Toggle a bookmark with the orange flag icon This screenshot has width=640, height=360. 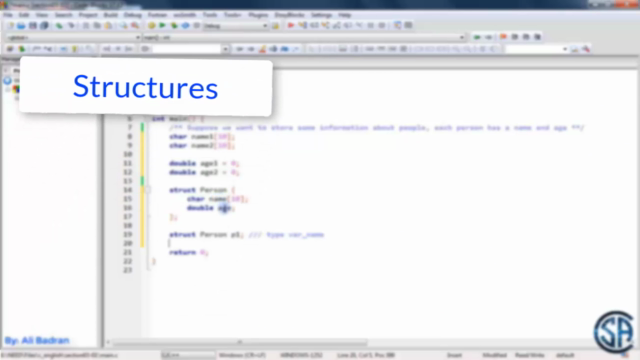(503, 37)
